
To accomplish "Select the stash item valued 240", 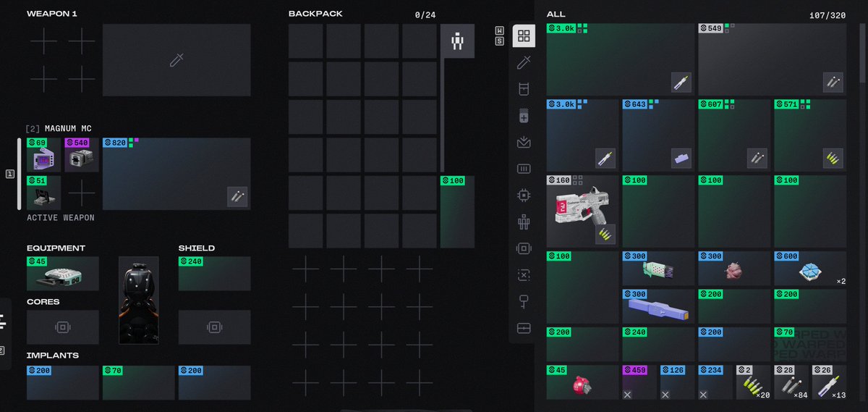I will tap(658, 344).
